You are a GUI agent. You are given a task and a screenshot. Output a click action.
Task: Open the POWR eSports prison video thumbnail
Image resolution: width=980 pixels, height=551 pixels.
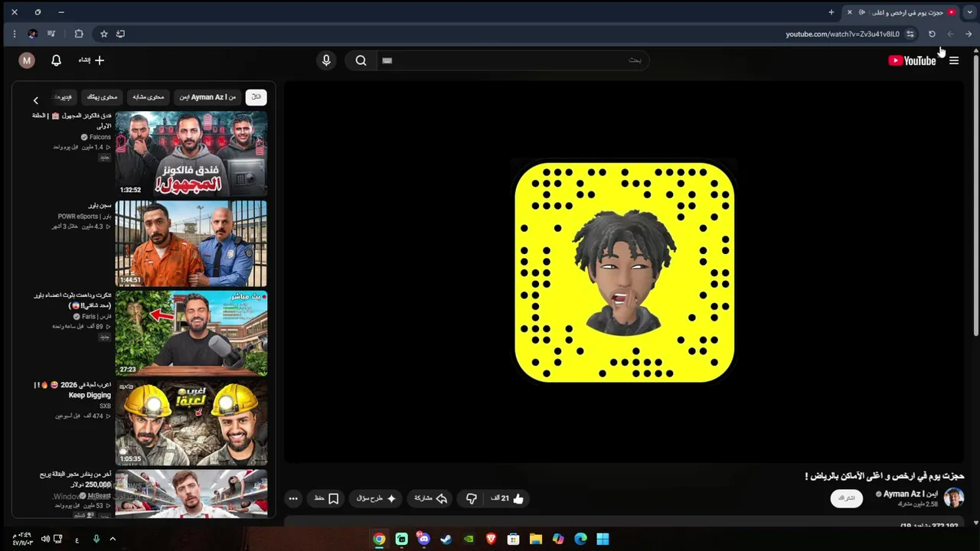[191, 243]
